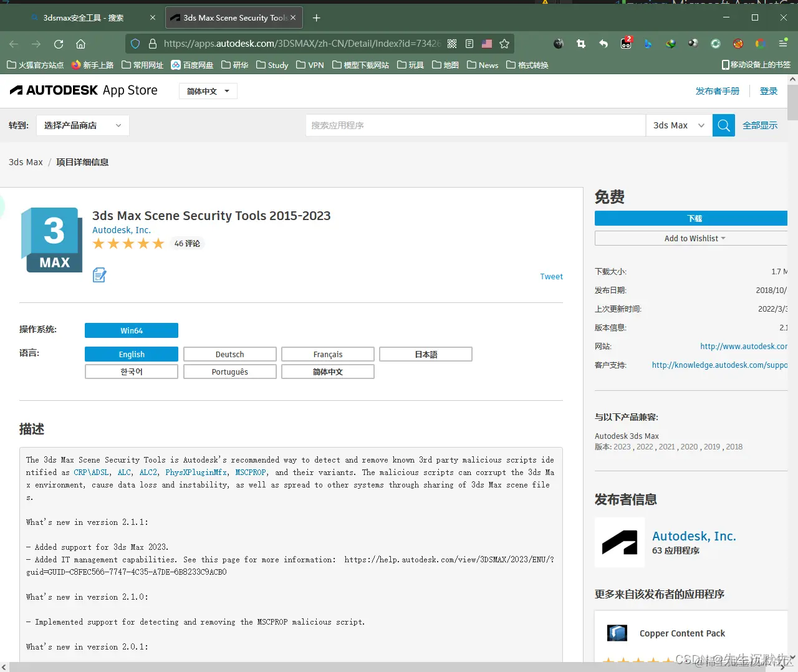Click the 全部显示 link
Screen dimensions: 798x672
[x=760, y=125]
